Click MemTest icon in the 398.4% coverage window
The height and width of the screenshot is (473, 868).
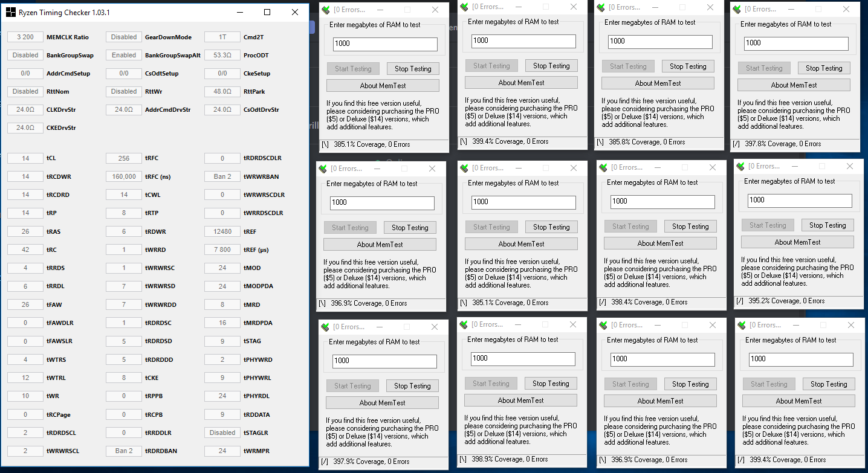603,167
